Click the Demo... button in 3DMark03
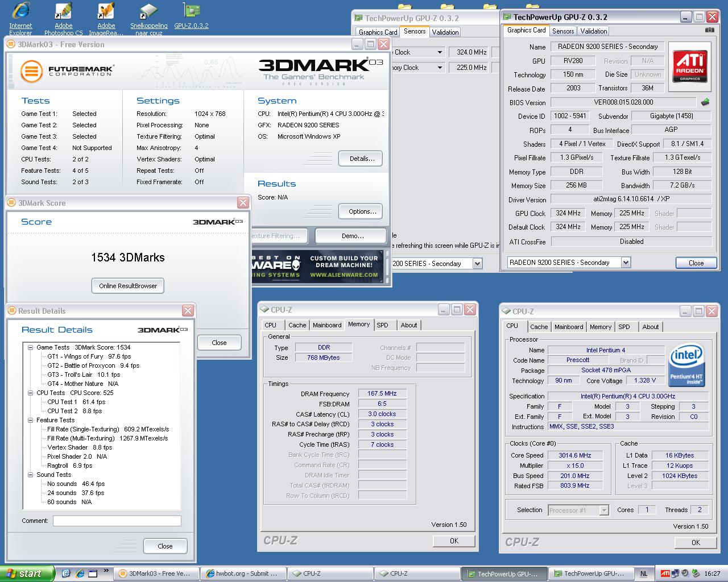Screen dimensions: 728x582 351,236
